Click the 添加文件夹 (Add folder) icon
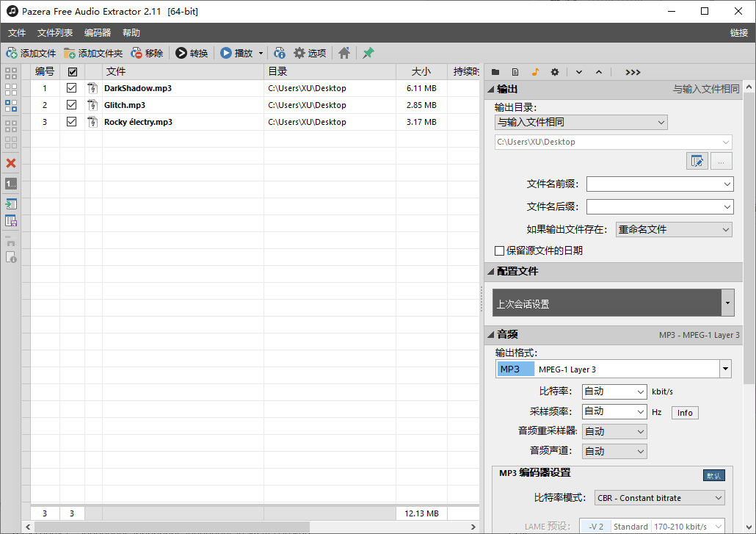 click(x=70, y=53)
